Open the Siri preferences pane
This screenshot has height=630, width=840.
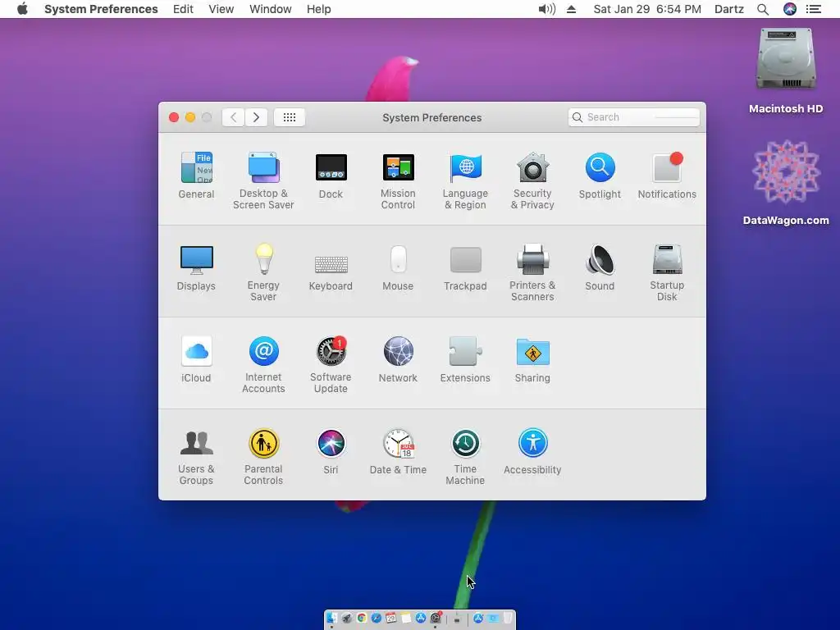331,452
